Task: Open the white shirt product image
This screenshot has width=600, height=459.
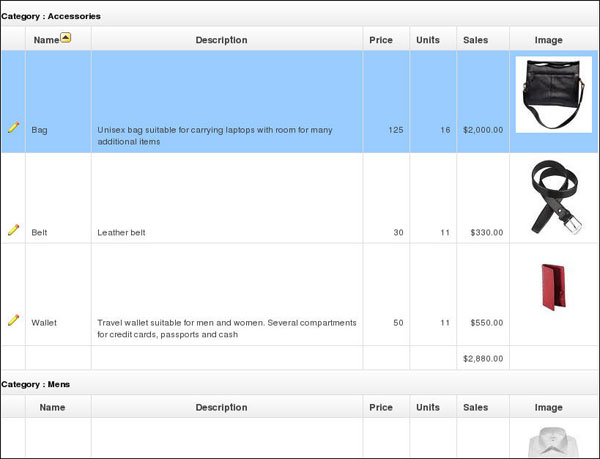Action: coord(554,442)
